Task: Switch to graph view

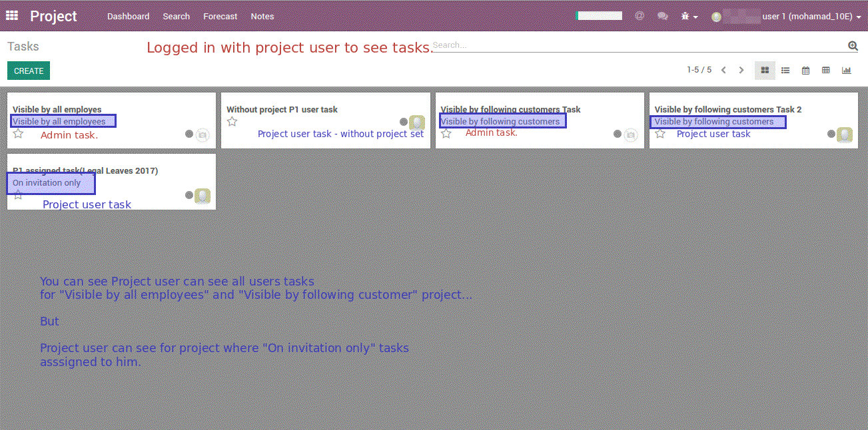Action: click(x=846, y=71)
